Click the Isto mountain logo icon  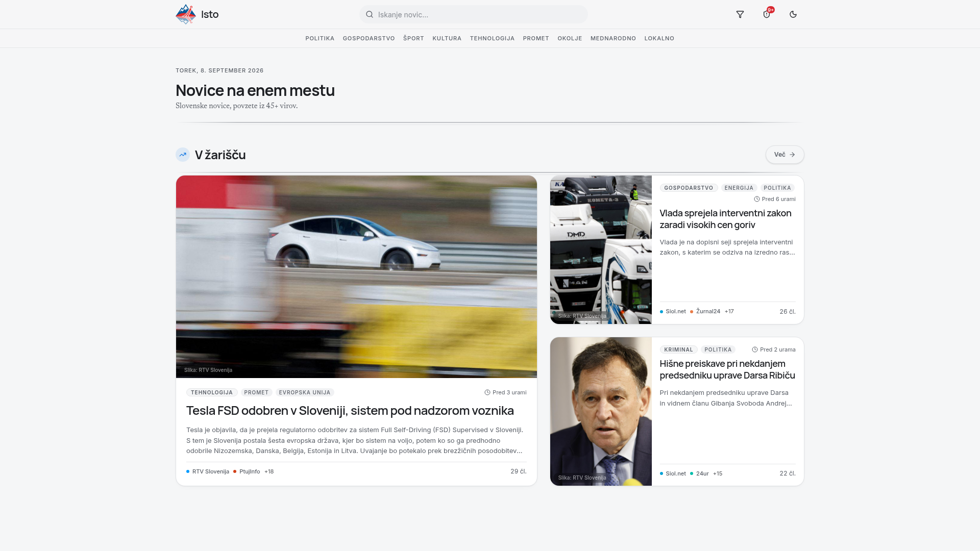click(186, 14)
